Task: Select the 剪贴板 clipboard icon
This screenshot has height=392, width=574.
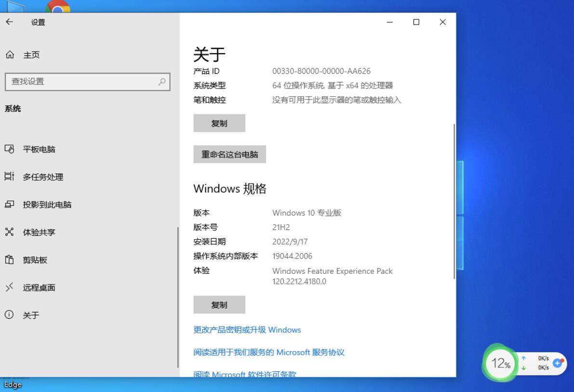Action: (x=10, y=260)
